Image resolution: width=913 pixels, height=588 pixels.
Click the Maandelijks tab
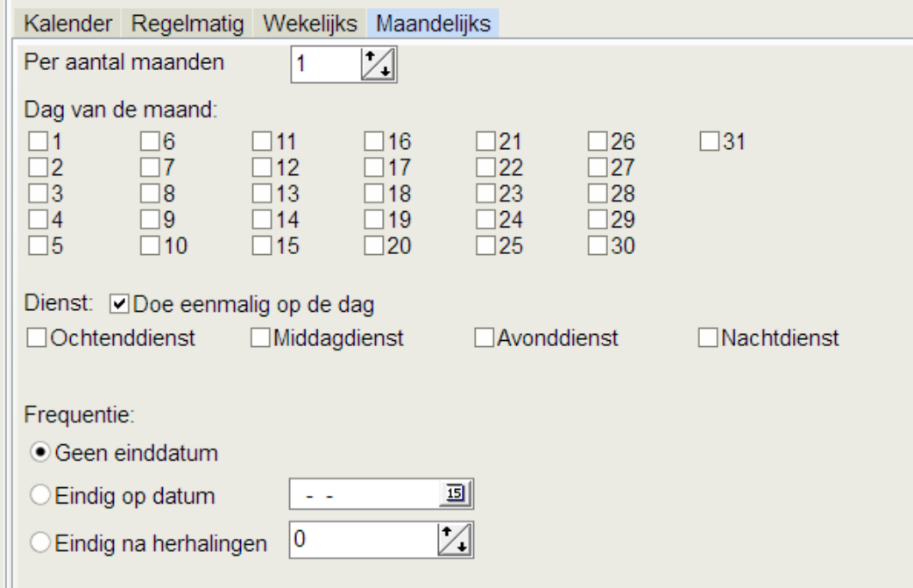pyautogui.click(x=433, y=24)
